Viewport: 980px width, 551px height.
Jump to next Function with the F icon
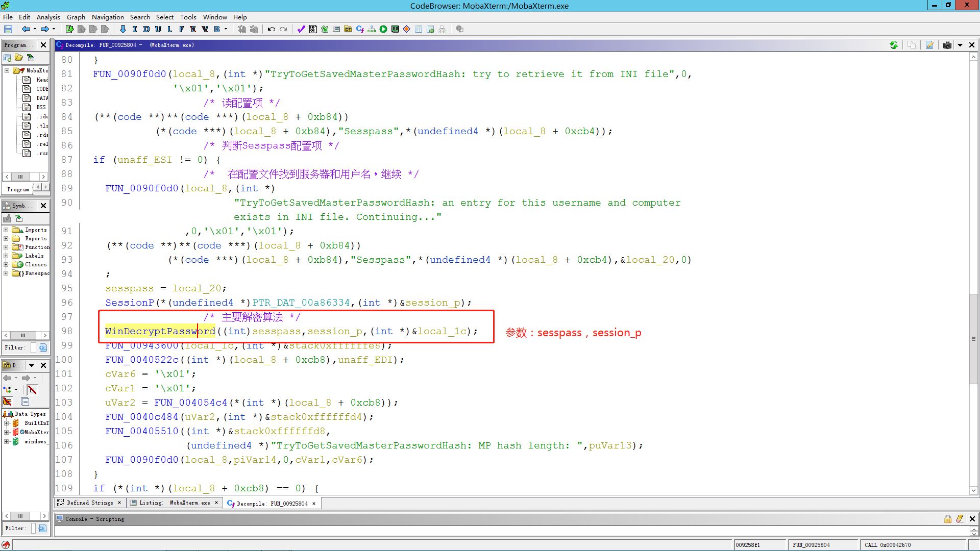pos(181,29)
